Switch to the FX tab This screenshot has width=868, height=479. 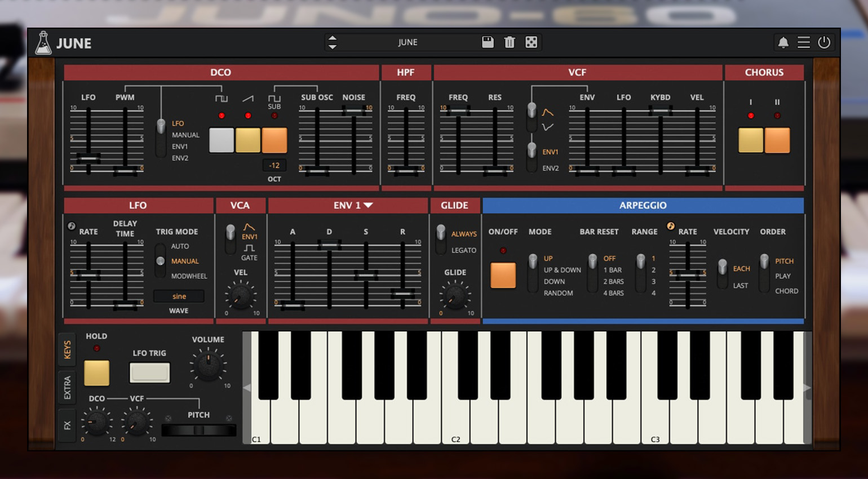point(67,425)
